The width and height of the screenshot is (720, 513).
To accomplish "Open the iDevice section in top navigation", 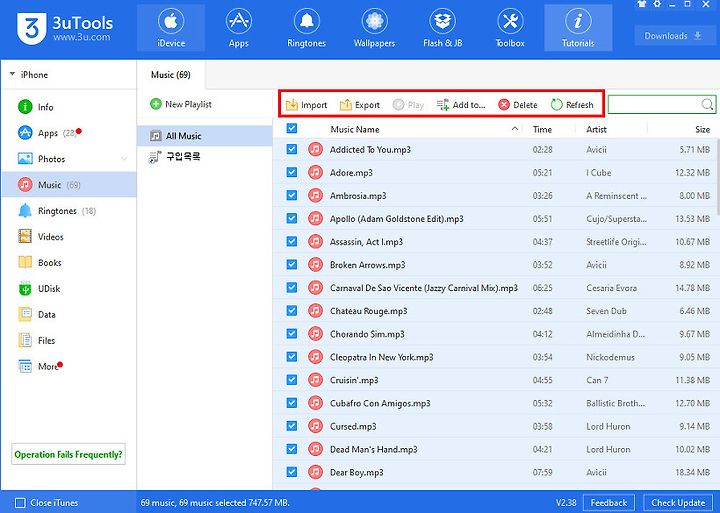I will [171, 28].
